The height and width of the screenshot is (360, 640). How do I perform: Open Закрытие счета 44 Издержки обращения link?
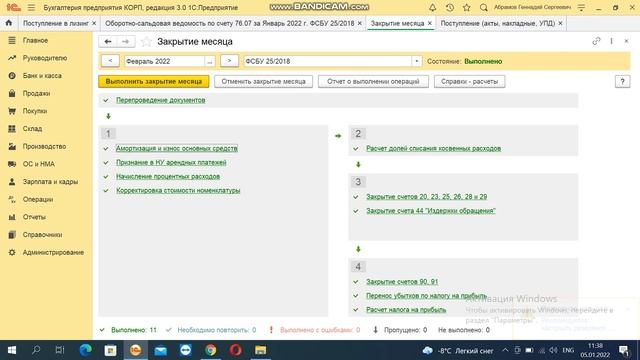click(431, 211)
